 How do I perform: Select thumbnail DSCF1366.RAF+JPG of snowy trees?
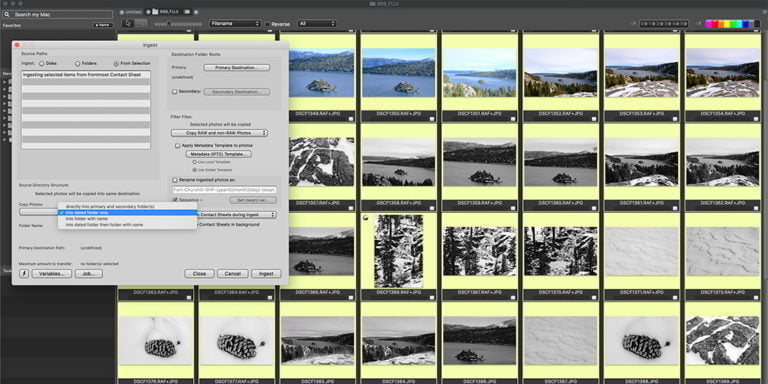coord(398,251)
